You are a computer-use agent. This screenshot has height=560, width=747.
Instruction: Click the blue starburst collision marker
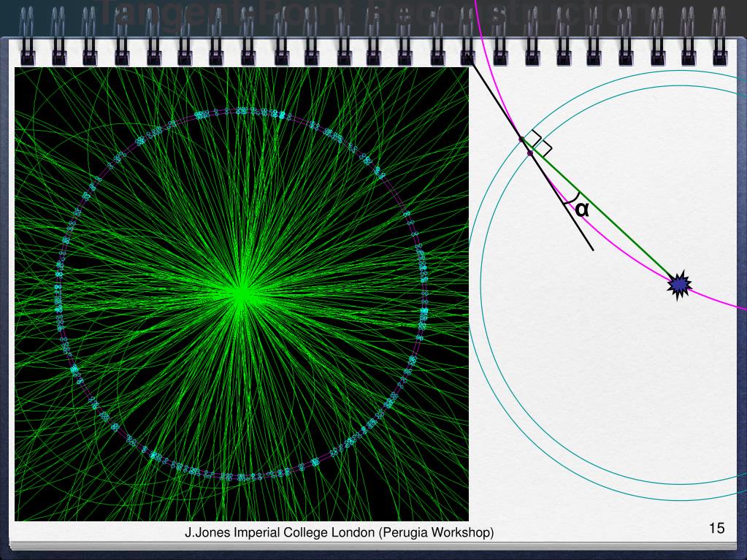coord(679,284)
